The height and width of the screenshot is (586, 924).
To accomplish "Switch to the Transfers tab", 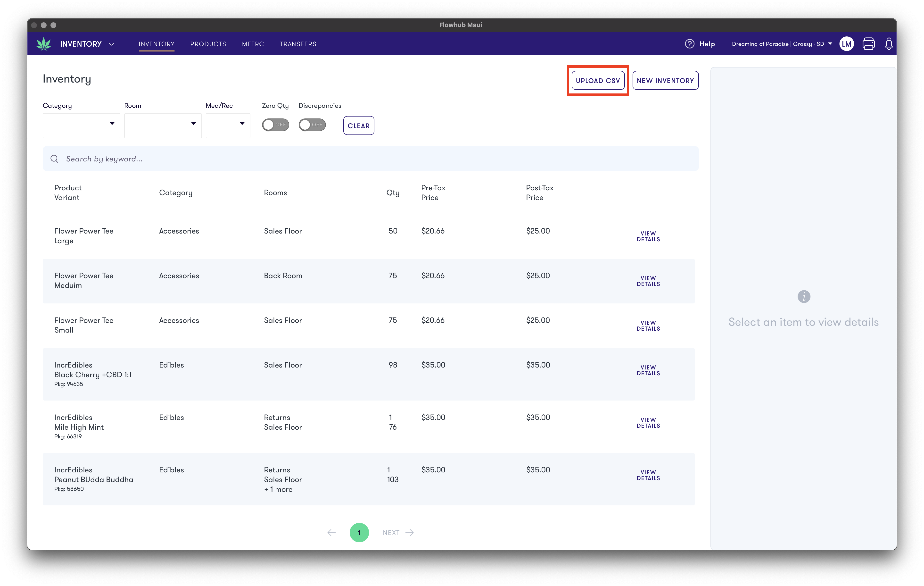I will pyautogui.click(x=298, y=44).
